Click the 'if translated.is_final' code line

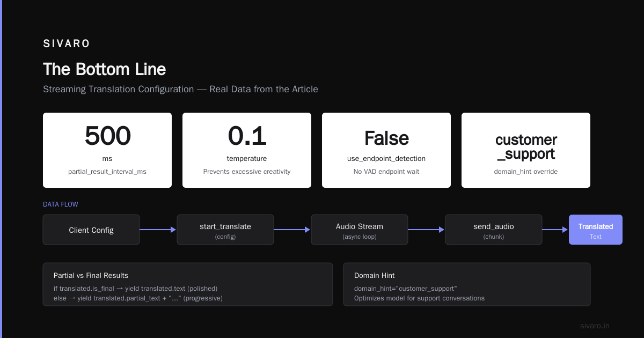[135, 288]
